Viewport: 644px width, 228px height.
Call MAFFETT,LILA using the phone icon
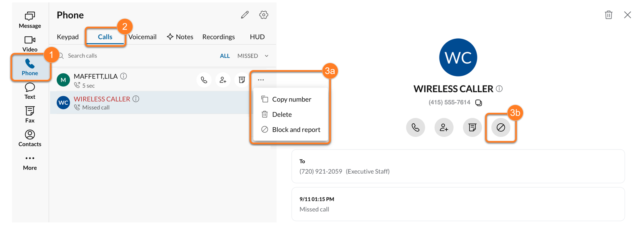[204, 80]
